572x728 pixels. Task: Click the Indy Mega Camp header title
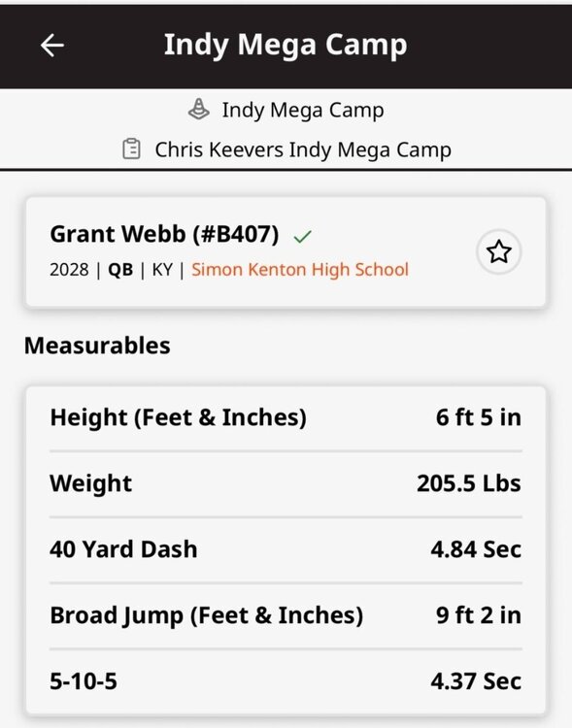286,45
